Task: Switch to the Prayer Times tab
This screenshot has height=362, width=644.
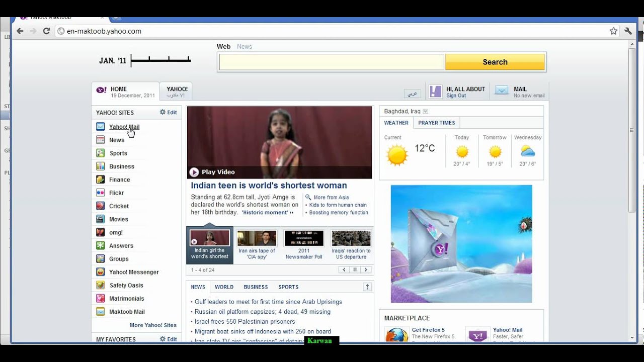Action: 436,123
